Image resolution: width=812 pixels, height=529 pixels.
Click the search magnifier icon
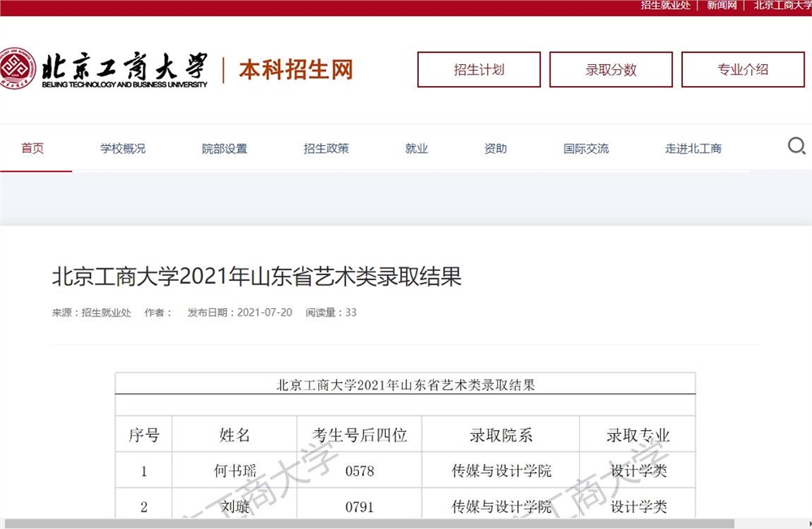coord(797,146)
